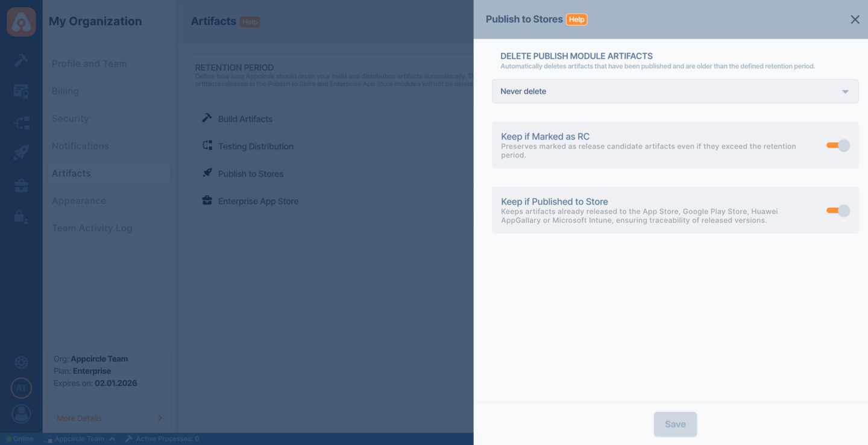Select the Testing Distribution module icon
This screenshot has height=445, width=868.
21,122
